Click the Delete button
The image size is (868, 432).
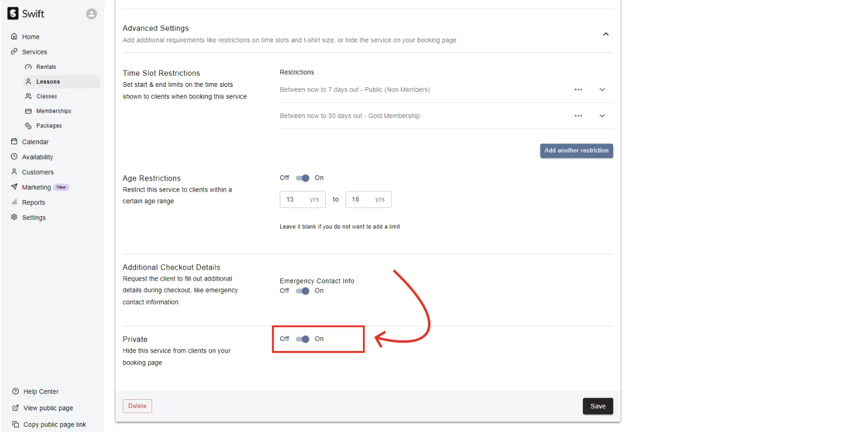(x=137, y=406)
